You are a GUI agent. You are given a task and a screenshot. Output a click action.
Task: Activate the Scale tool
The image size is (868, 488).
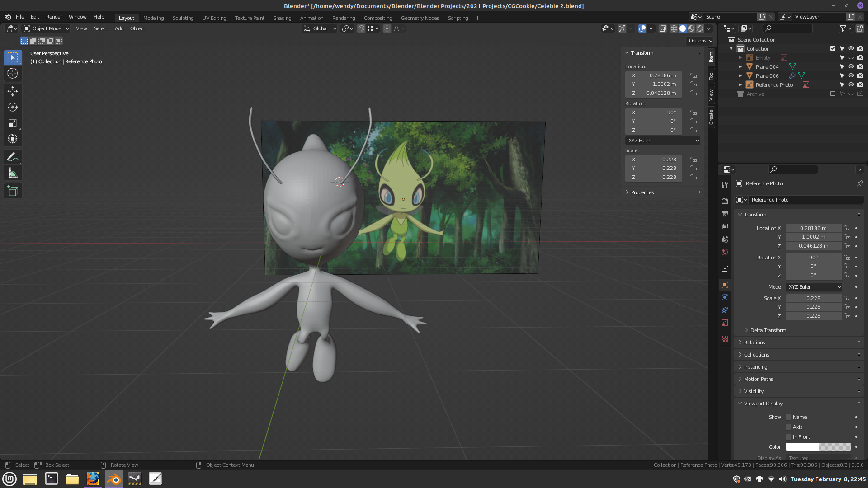point(13,123)
